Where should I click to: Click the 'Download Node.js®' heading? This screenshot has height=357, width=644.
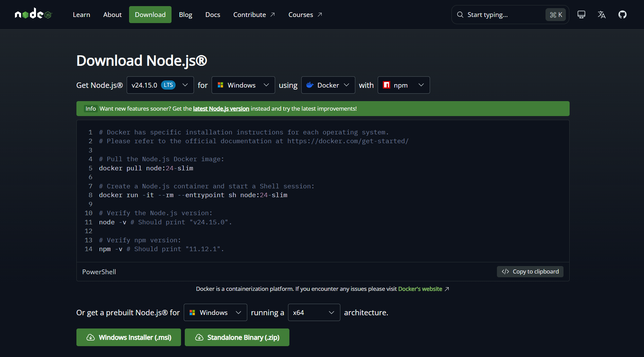pos(142,60)
